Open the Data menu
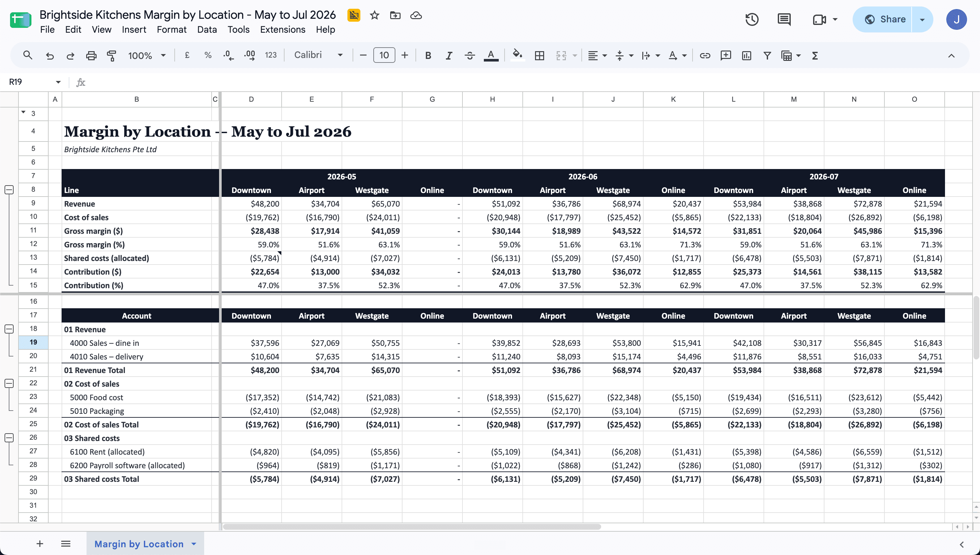 (x=207, y=29)
